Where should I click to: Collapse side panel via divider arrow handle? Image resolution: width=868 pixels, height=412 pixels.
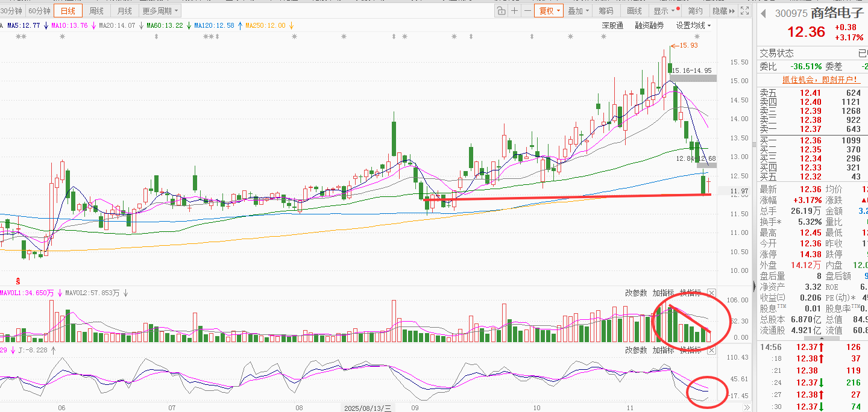click(753, 287)
